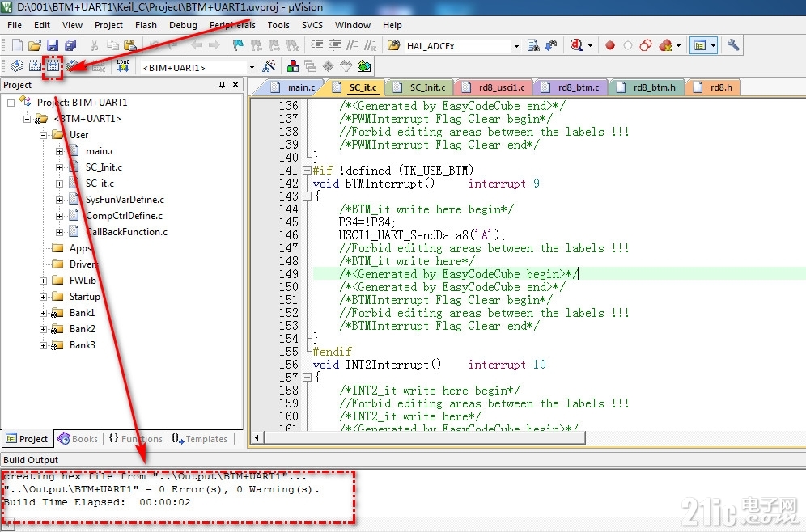
Task: Open Options for Target magic wand icon
Action: click(269, 65)
